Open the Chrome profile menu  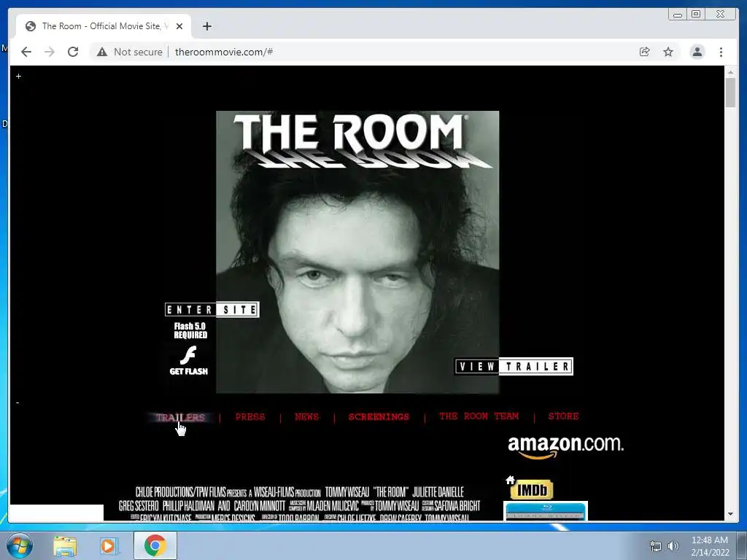click(x=697, y=52)
